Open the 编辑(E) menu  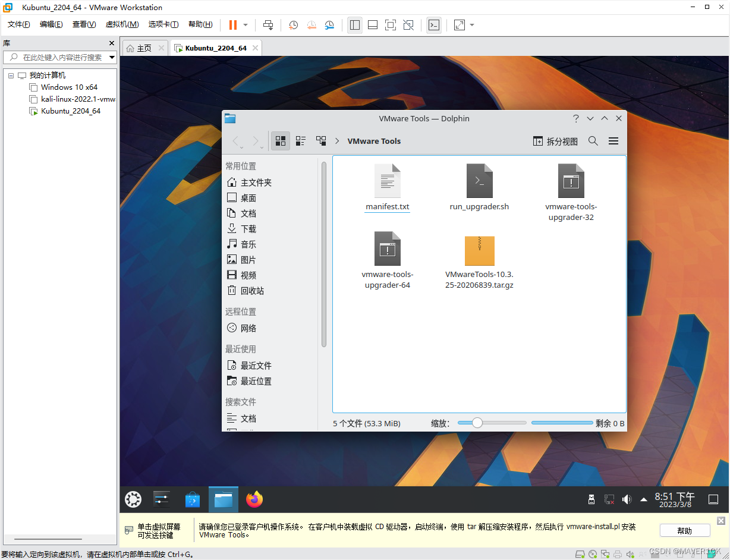pos(51,24)
